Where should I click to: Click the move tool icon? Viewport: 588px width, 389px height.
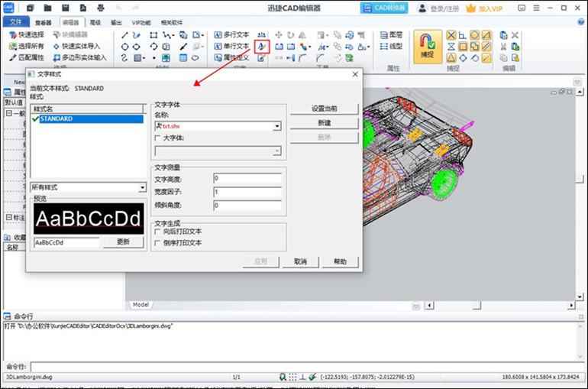pos(279,35)
